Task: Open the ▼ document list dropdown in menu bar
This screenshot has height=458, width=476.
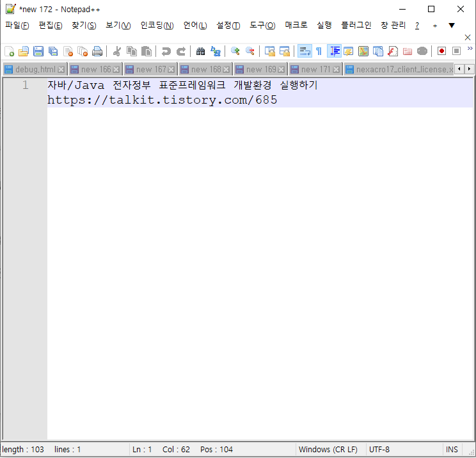Action: point(452,26)
